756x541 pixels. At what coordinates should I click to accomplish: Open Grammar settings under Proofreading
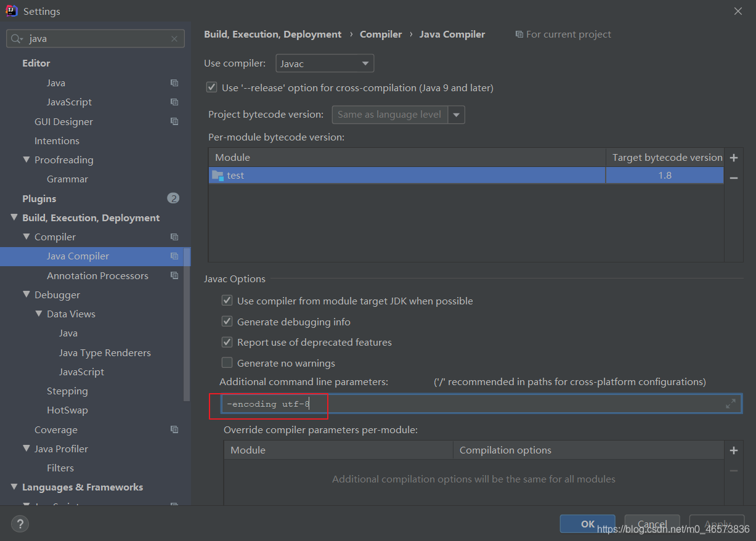point(67,179)
